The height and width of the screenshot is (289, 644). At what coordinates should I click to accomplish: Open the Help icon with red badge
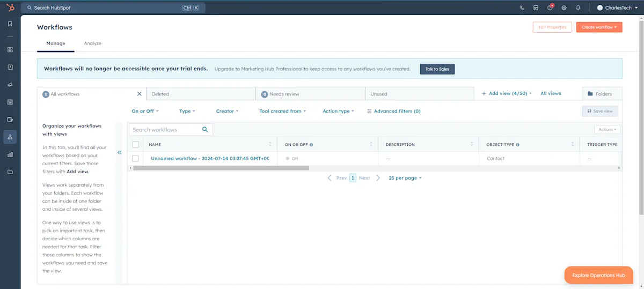pos(550,8)
